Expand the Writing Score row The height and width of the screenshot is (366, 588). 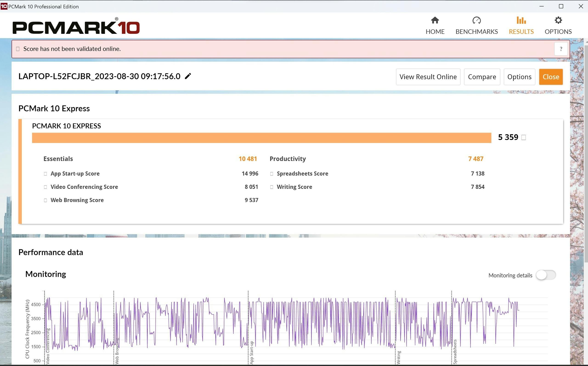click(x=271, y=187)
